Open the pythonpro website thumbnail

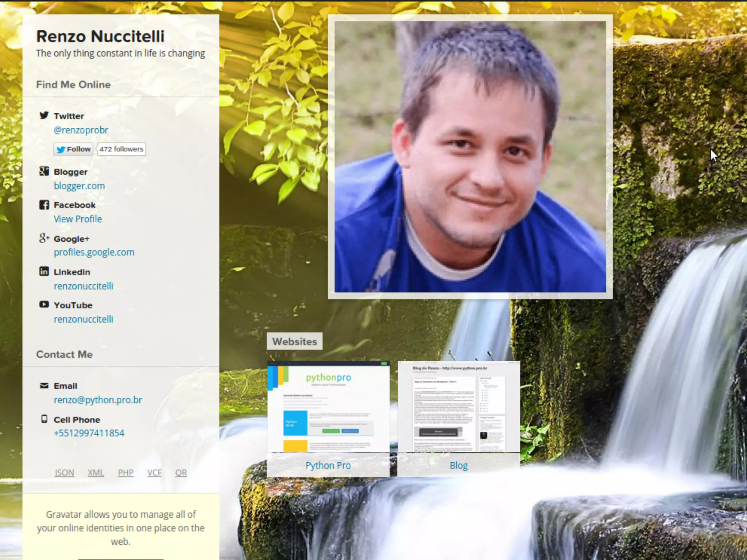328,407
